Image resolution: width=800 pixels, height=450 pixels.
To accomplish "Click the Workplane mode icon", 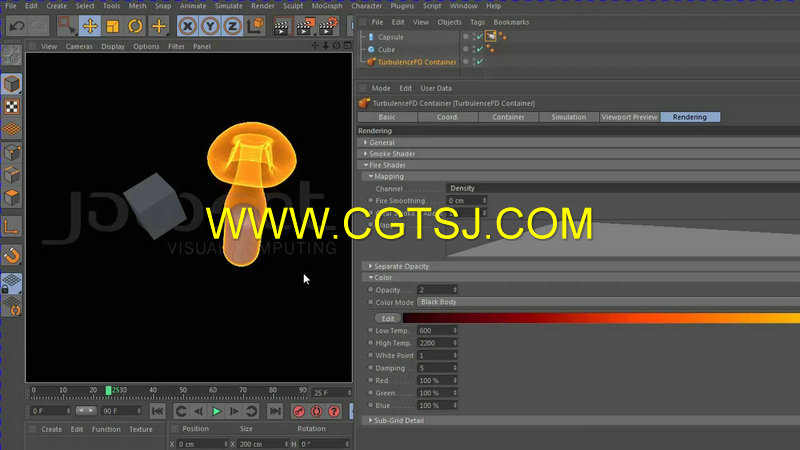I will (11, 129).
